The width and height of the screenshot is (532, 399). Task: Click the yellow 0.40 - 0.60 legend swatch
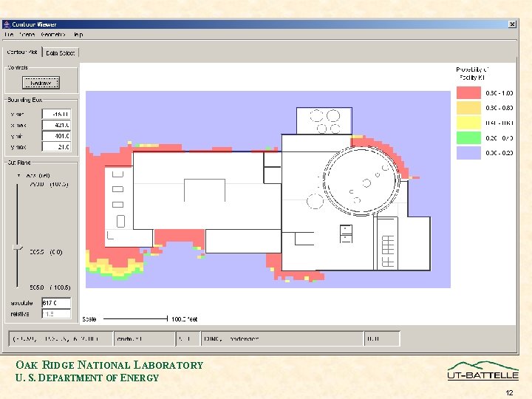(468, 123)
